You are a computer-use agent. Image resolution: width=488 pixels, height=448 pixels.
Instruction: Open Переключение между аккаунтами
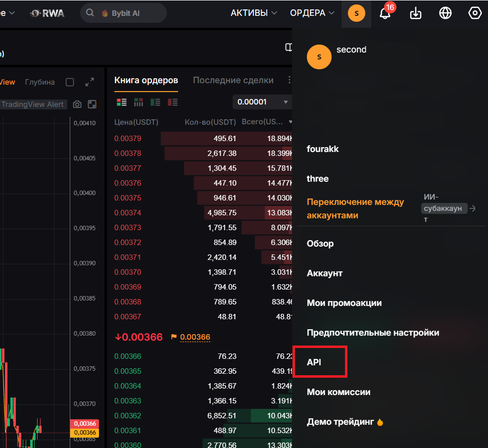pos(355,208)
